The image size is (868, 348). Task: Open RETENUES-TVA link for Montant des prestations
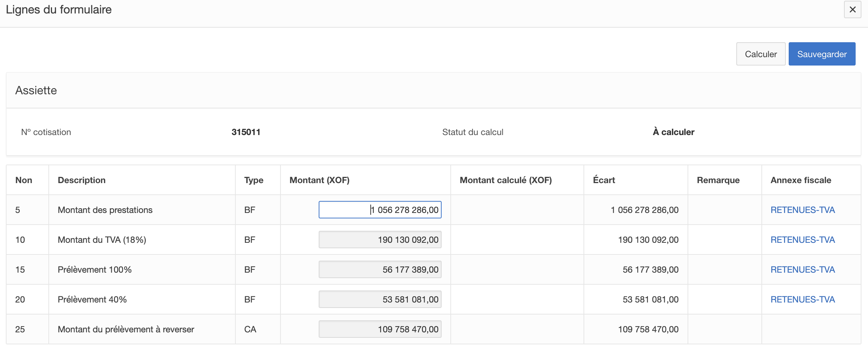[802, 210]
